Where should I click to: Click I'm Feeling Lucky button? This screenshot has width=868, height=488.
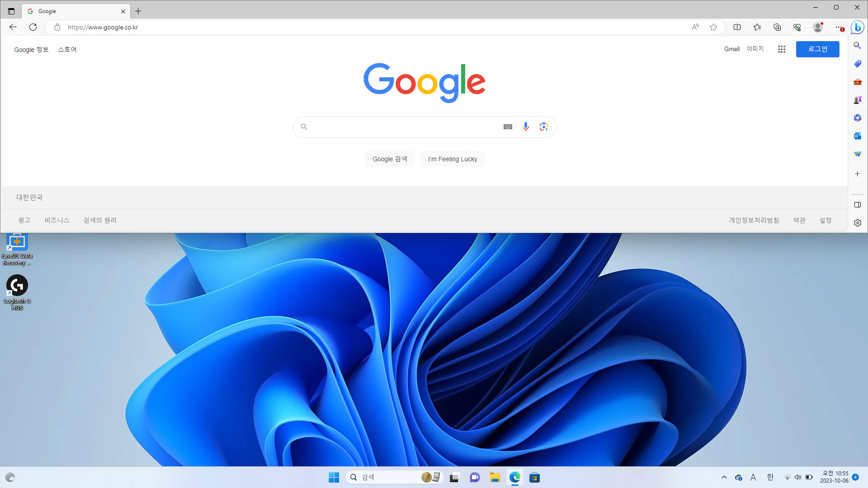[x=453, y=159]
